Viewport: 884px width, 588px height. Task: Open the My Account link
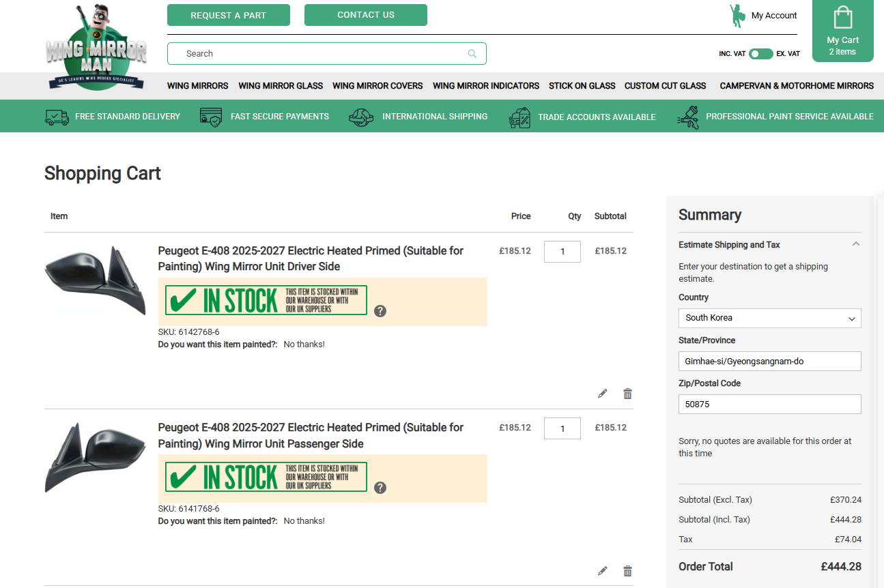coord(774,16)
